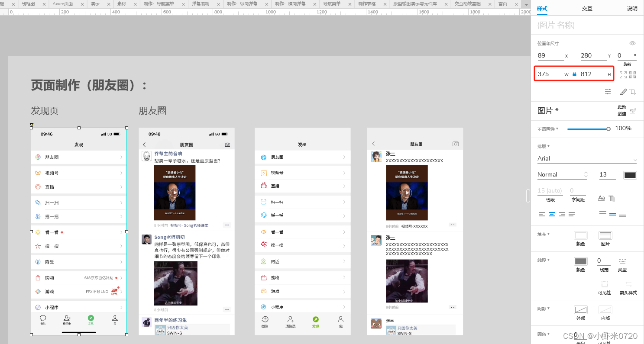The height and width of the screenshot is (344, 644).
Task: Align text right
Action: click(x=562, y=214)
